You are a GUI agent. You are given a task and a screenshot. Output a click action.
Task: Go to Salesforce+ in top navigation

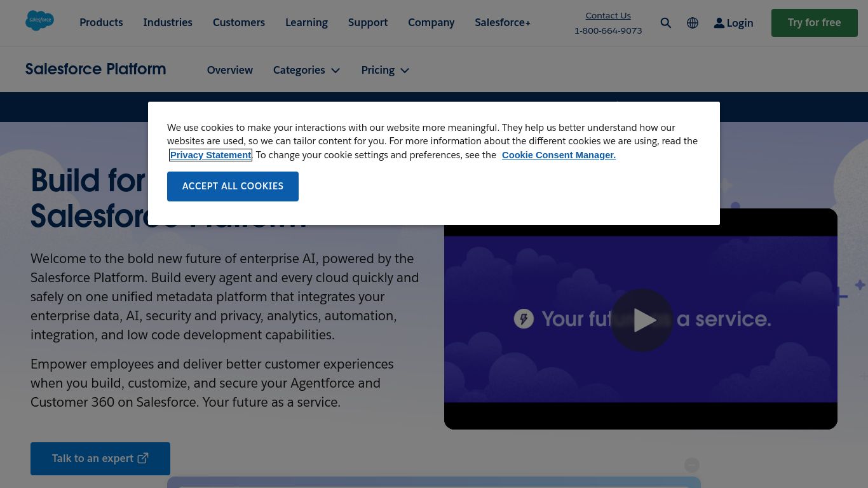(503, 22)
